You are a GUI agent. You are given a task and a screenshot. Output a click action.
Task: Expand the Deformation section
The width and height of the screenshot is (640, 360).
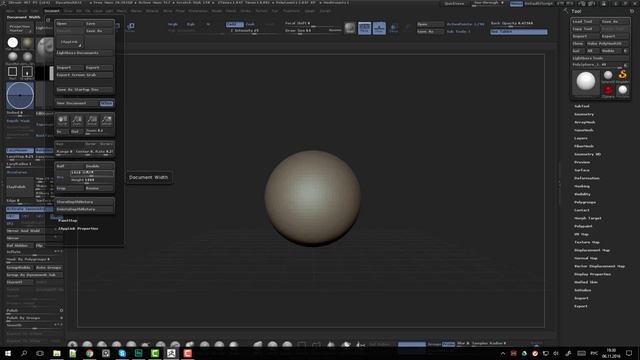(x=587, y=178)
